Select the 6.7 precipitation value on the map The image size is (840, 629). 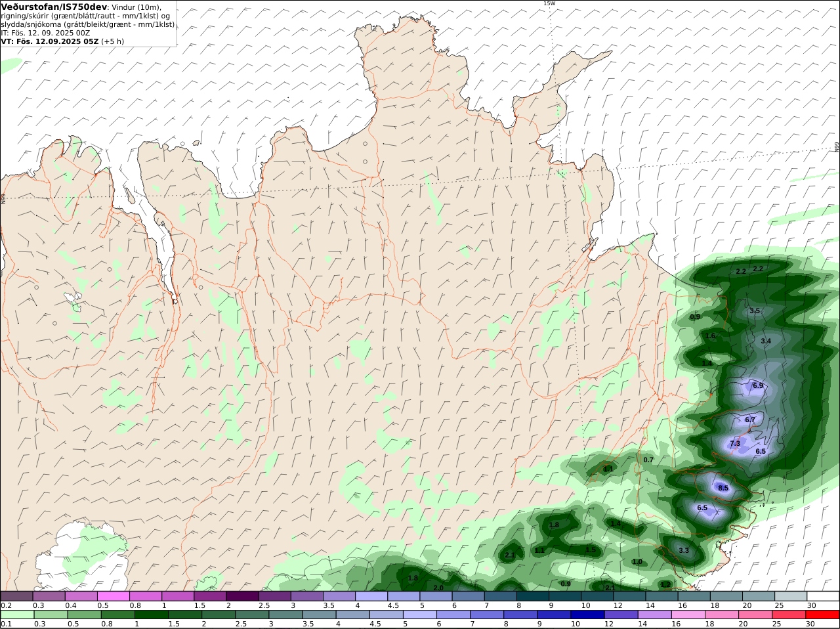[x=751, y=420]
